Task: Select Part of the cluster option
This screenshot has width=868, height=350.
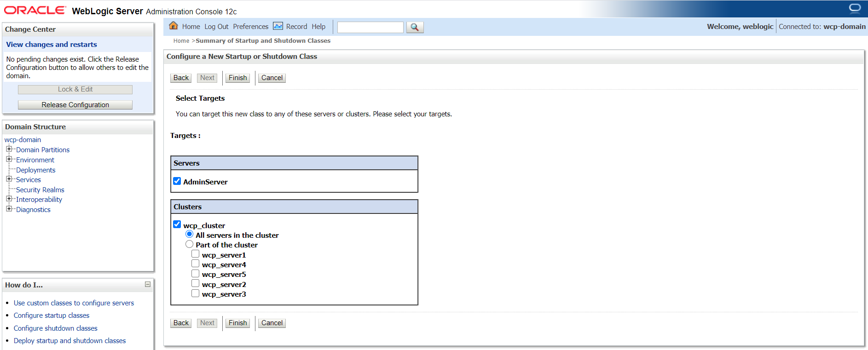Action: click(x=189, y=244)
